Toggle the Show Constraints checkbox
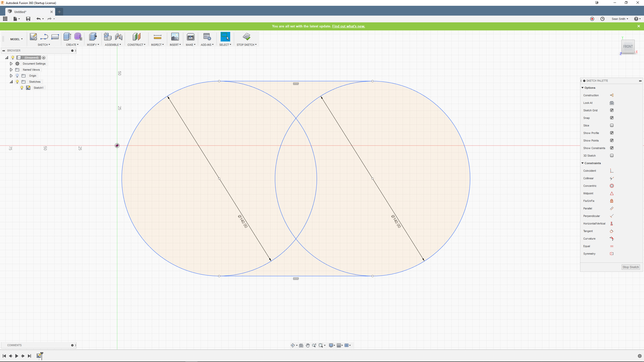Image resolution: width=644 pixels, height=362 pixels. tap(612, 148)
